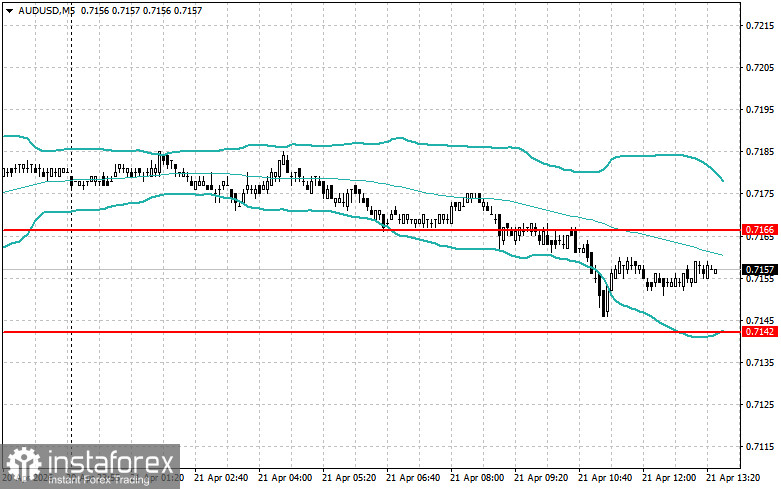Screen dimensions: 781x489
Task: Select the 21 Apr 02:40 time label
Action: (x=221, y=478)
